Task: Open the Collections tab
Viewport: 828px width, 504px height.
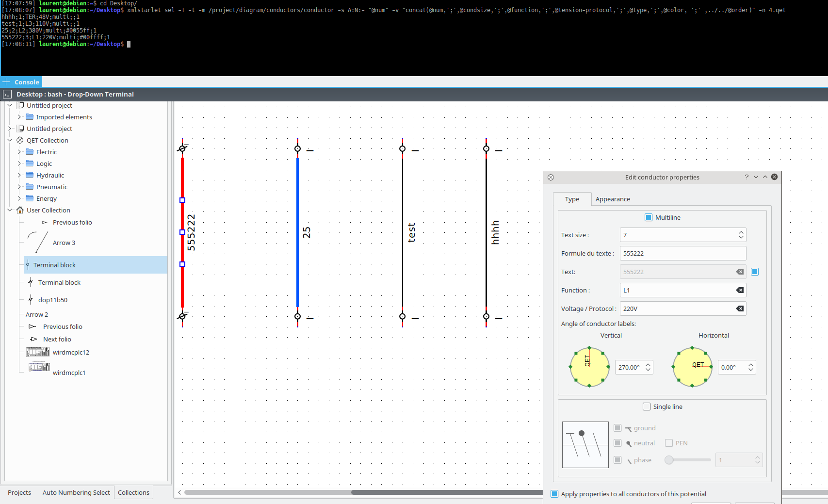Action: (x=133, y=492)
